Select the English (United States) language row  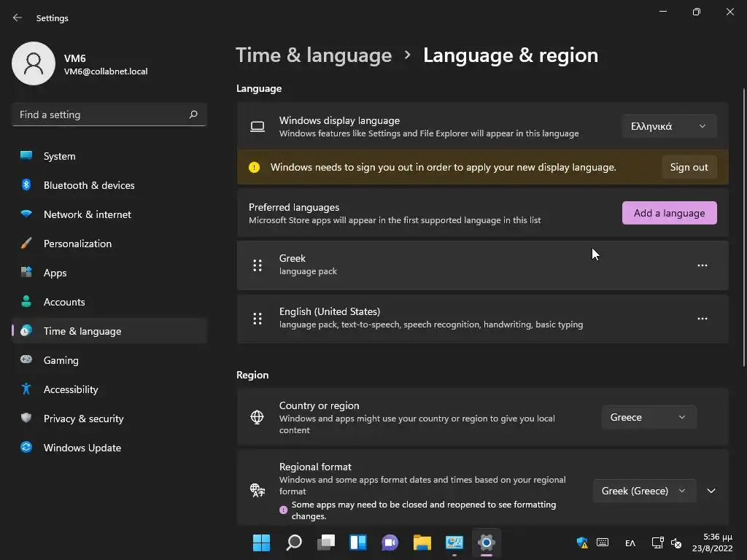pos(483,319)
